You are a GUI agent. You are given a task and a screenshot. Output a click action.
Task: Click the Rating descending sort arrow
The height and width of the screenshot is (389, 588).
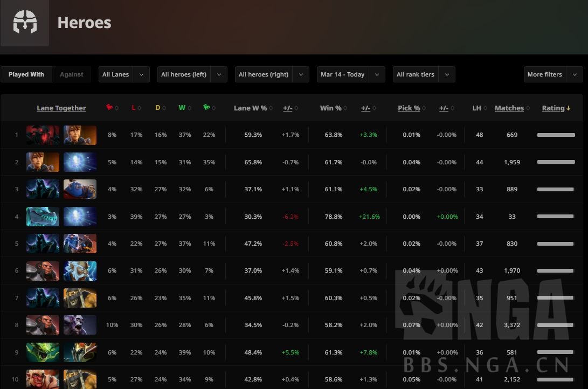568,108
